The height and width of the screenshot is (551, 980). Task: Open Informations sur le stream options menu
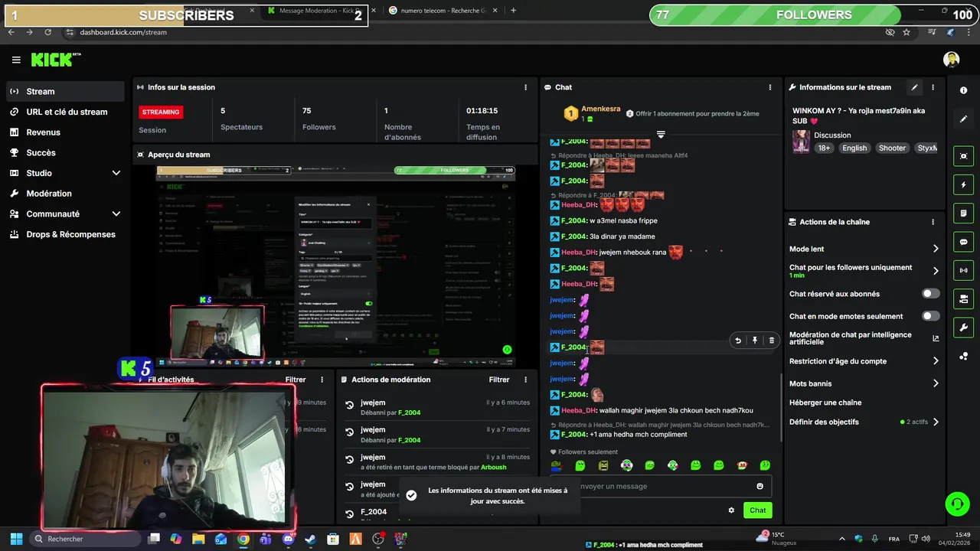coord(933,87)
